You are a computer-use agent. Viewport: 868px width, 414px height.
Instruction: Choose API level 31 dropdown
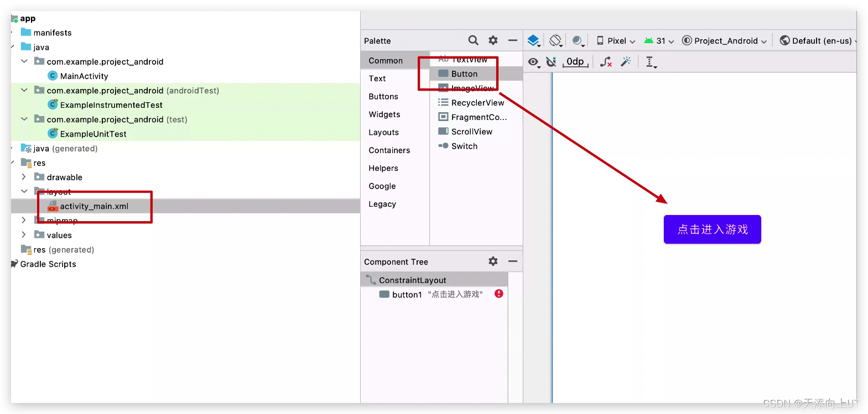[659, 41]
